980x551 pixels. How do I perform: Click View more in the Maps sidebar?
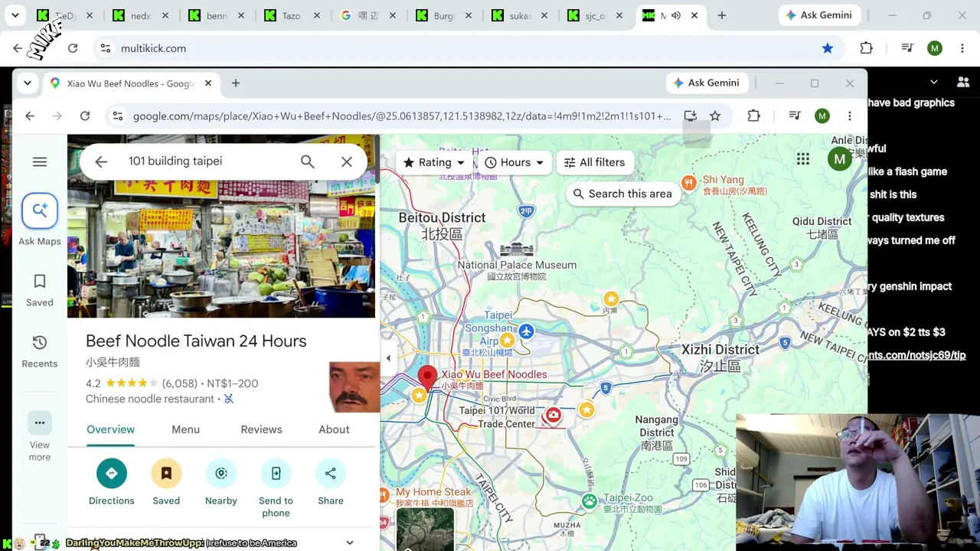pyautogui.click(x=40, y=437)
